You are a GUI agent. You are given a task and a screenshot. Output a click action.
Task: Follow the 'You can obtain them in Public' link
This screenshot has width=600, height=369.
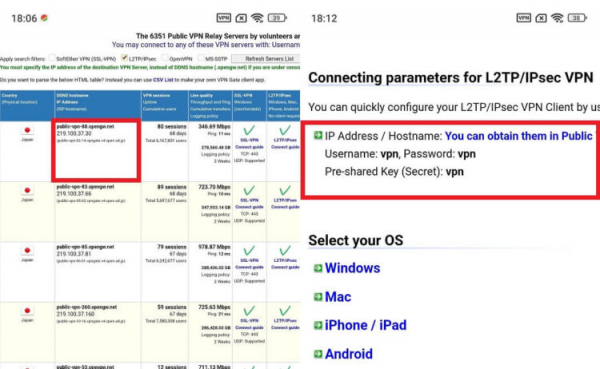point(519,136)
